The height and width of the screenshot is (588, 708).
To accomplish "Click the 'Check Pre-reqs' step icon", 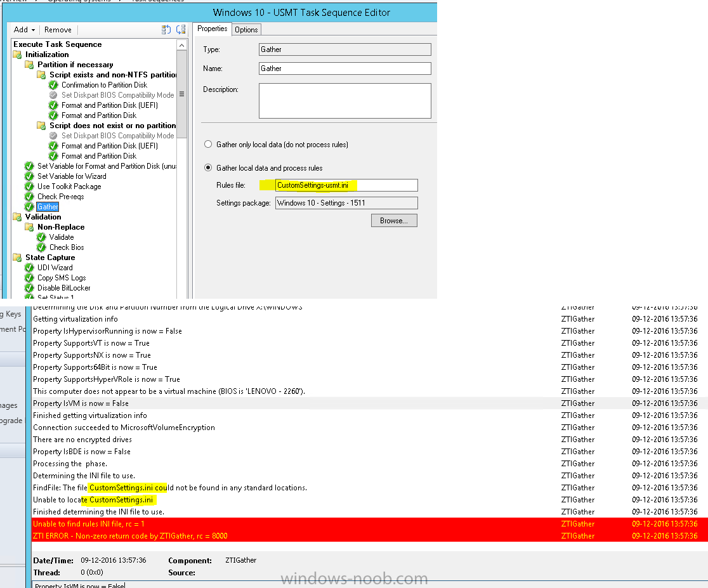I will pyautogui.click(x=29, y=197).
